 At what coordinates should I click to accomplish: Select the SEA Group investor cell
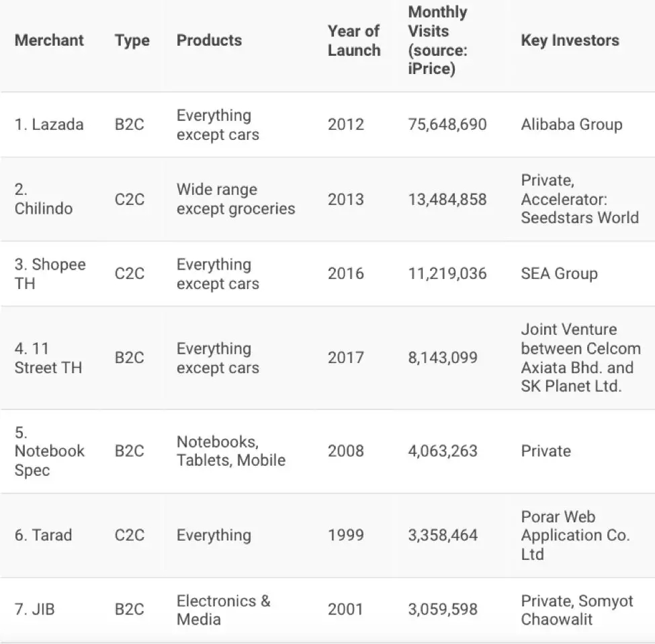[x=559, y=274]
